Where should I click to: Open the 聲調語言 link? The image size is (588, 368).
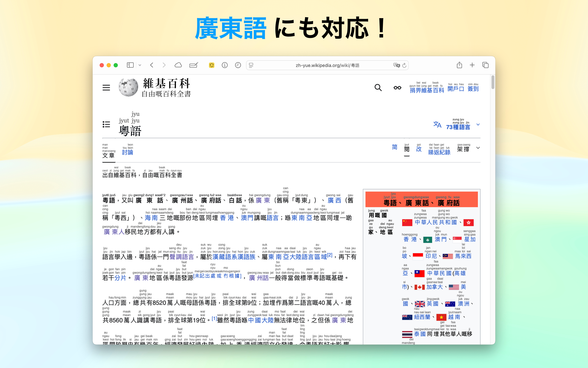pos(181,257)
